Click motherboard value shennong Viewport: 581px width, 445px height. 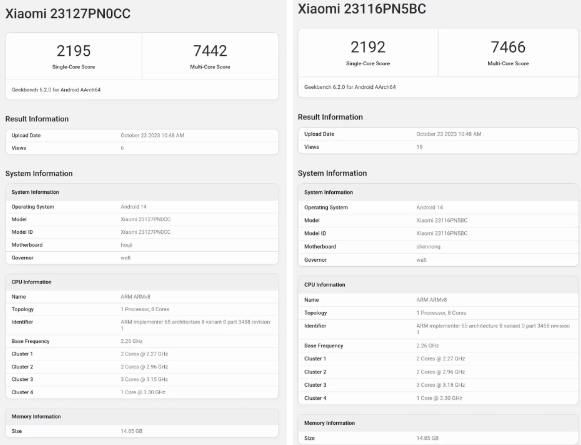428,247
